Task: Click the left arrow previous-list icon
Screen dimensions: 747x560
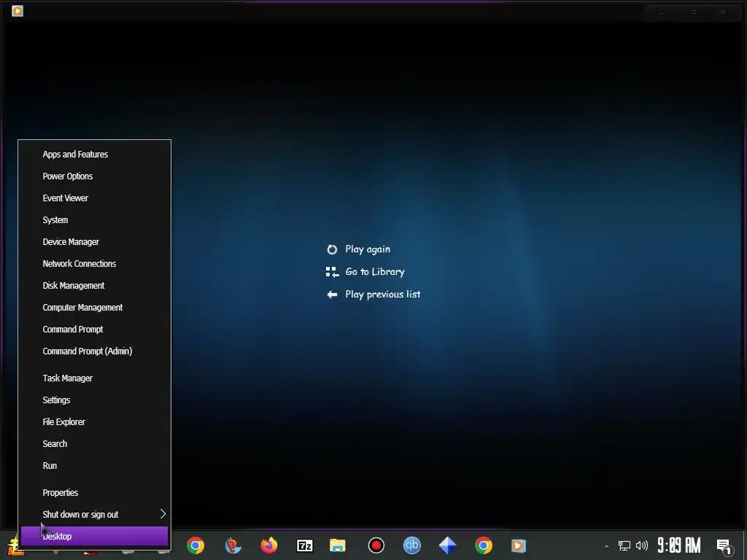Action: coord(332,295)
